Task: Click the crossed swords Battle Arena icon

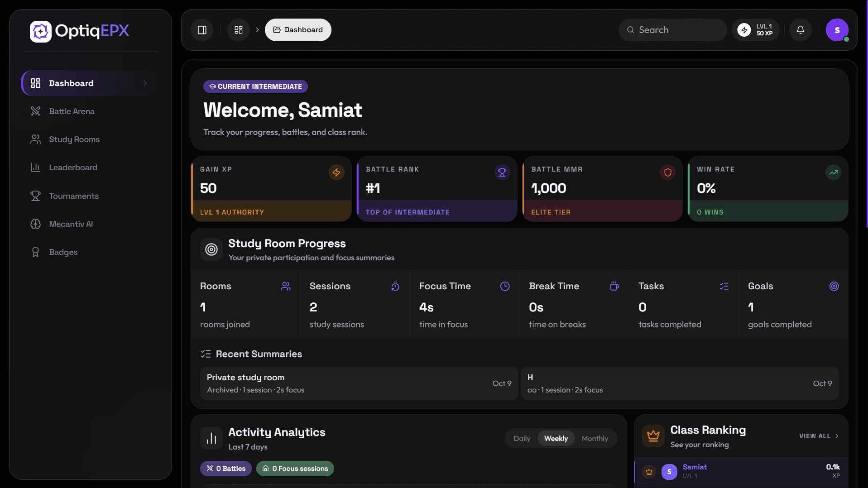Action: tap(35, 111)
